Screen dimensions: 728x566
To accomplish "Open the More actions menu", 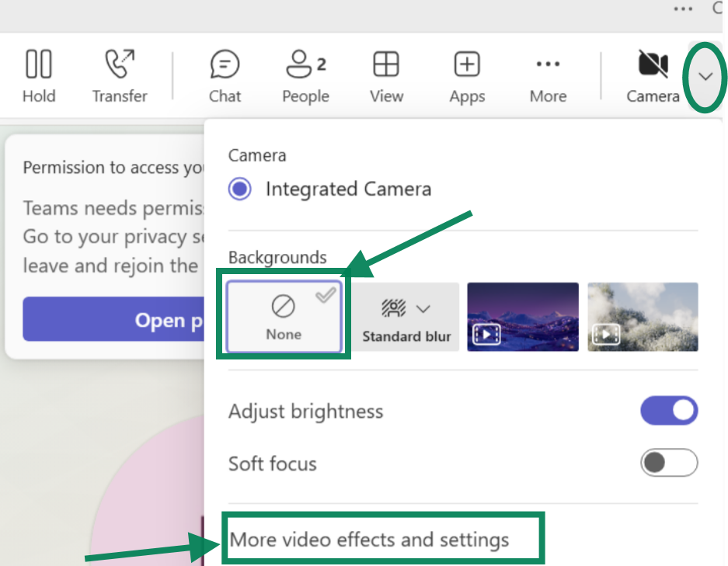I will coord(549,76).
